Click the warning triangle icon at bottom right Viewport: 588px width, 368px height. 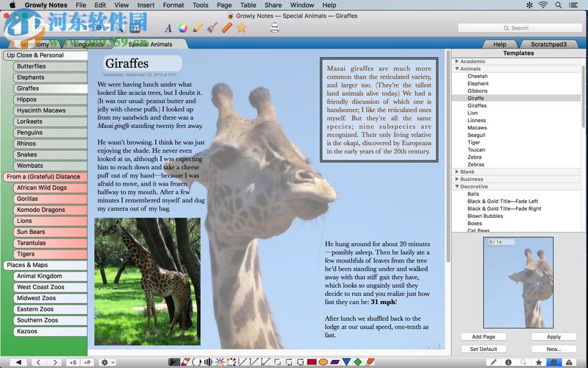click(x=569, y=362)
